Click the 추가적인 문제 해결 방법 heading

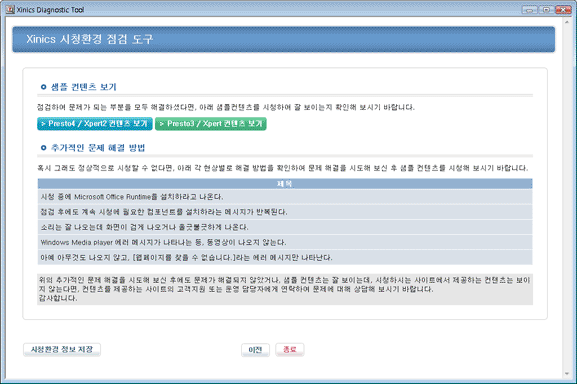(98, 148)
